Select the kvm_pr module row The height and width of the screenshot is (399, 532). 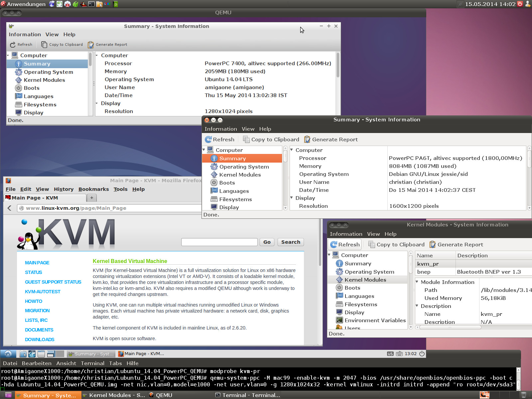(473, 264)
